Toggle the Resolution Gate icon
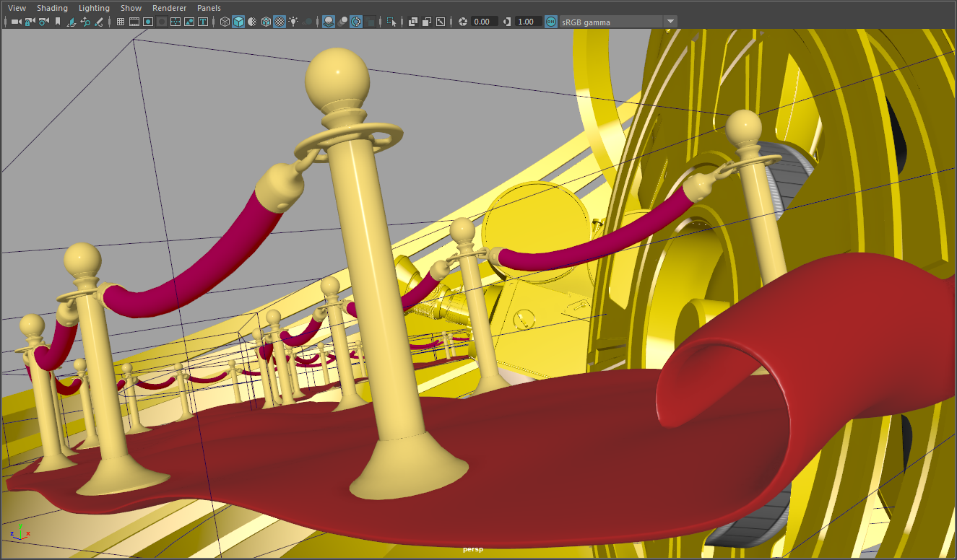 [x=148, y=22]
